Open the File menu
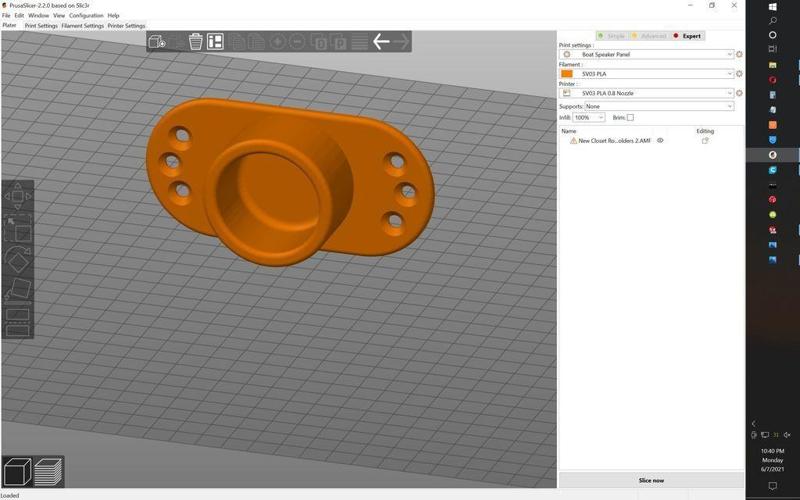800x500 pixels. [x=6, y=16]
